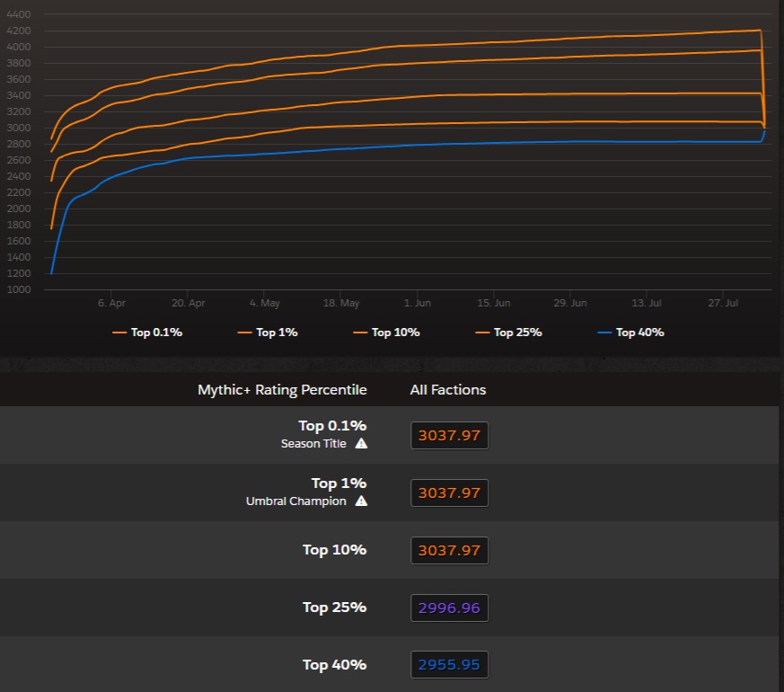Screen dimensions: 784x692
Task: Click the 27. Jul axis date label
Action: (x=723, y=303)
